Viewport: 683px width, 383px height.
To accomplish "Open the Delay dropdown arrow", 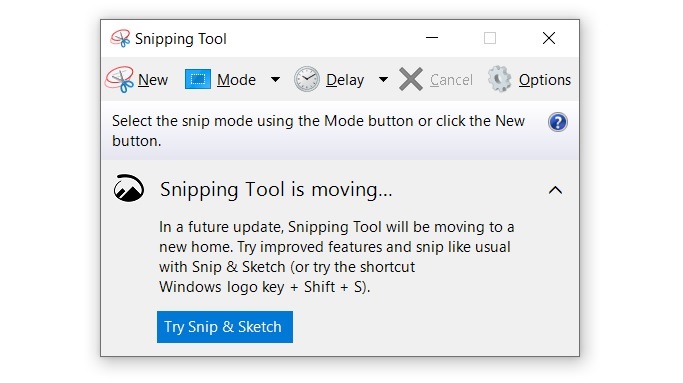I will pyautogui.click(x=383, y=79).
